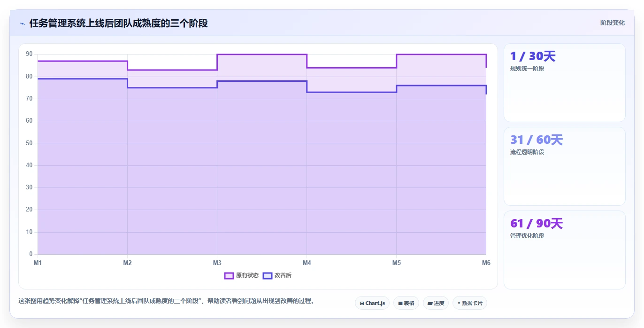Toggle the 原有状态 legend swatch
Screen dimensions: 644x328
(x=229, y=275)
